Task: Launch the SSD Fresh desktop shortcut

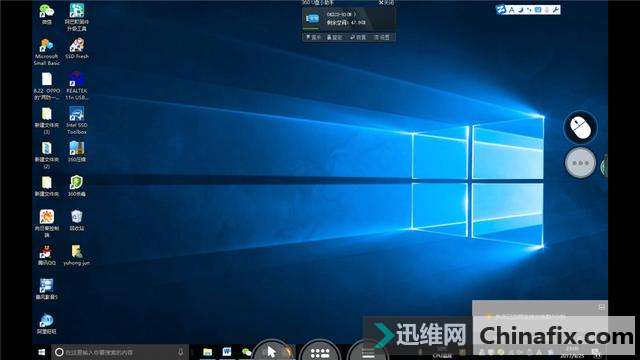Action: (77, 48)
